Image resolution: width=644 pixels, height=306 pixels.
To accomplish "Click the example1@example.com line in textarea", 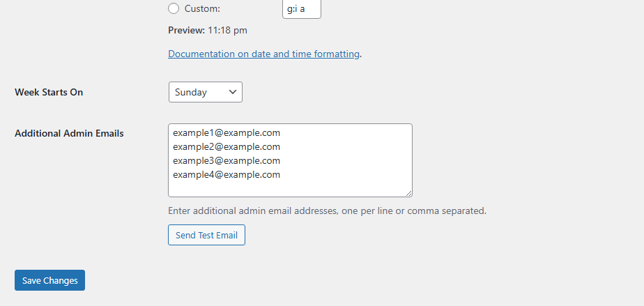I will 227,132.
